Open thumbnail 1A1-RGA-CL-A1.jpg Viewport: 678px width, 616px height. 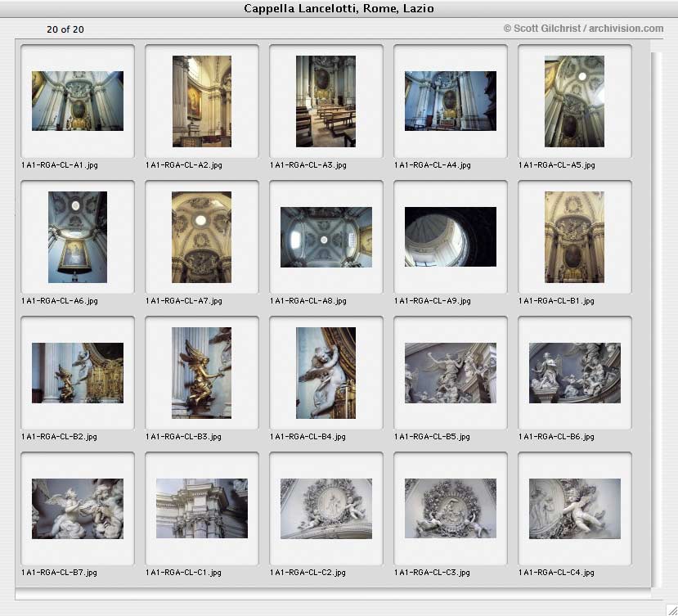click(78, 101)
